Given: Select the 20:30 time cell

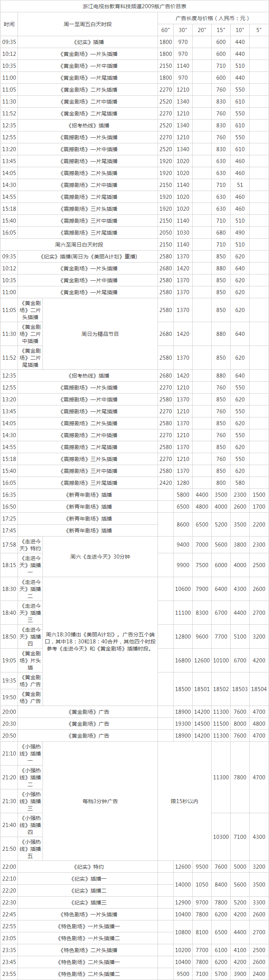Looking at the screenshot, I should (9, 723).
